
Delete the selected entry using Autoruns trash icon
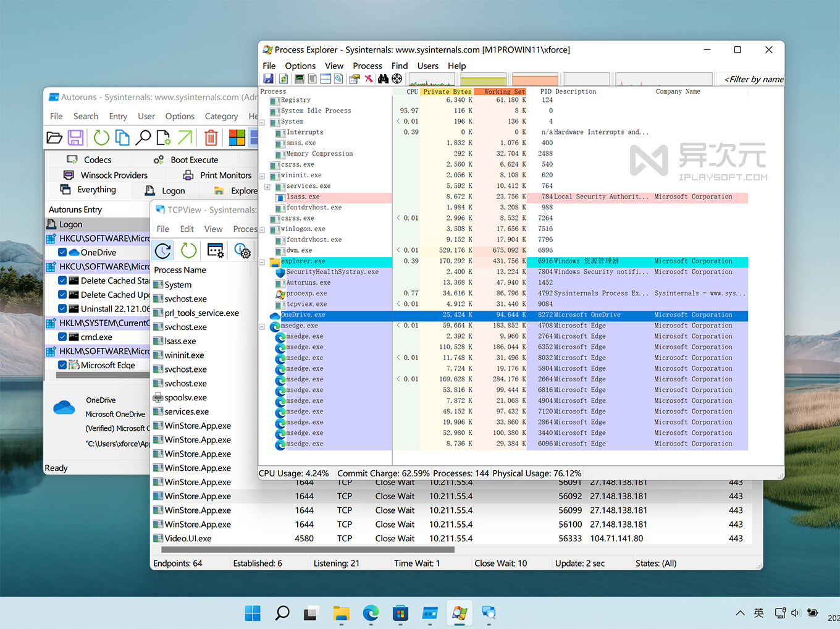click(x=211, y=137)
